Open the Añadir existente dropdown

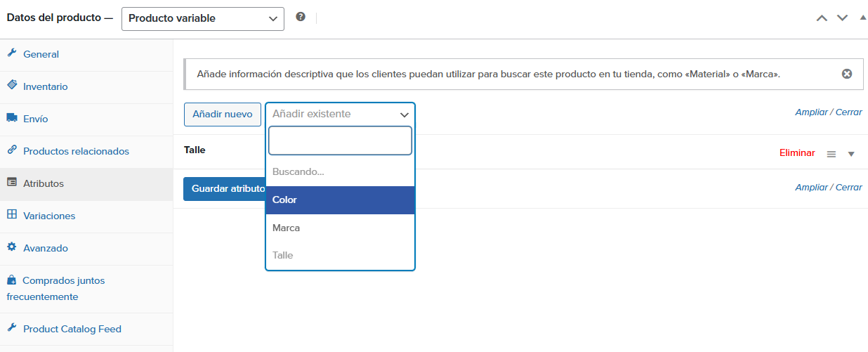(x=340, y=114)
